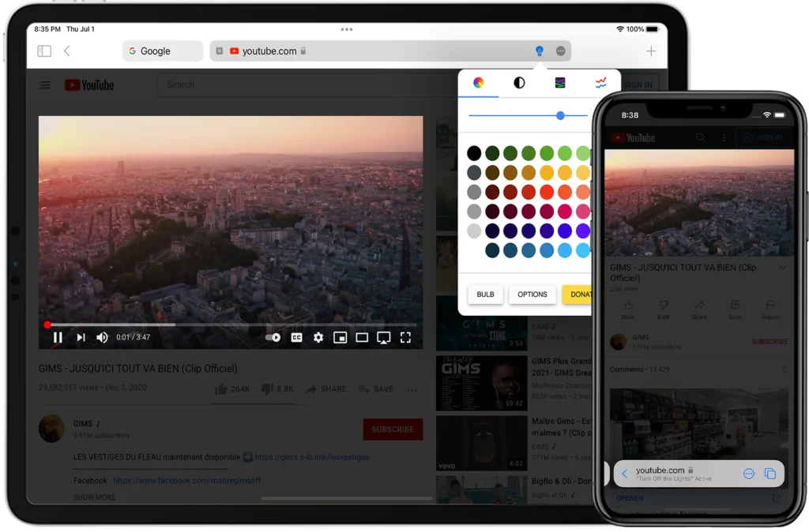Mute the video volume speaker icon
This screenshot has height=532, width=809.
(x=102, y=338)
